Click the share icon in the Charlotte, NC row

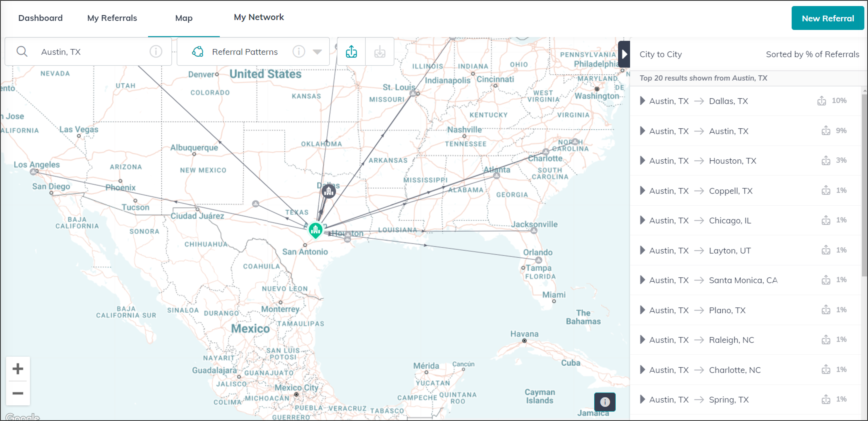point(826,370)
